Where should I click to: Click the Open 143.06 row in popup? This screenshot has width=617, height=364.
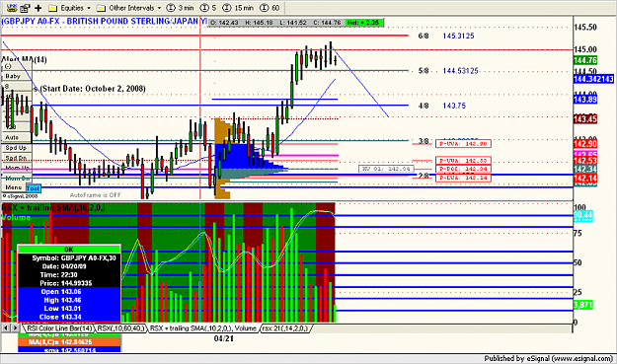pyautogui.click(x=69, y=292)
